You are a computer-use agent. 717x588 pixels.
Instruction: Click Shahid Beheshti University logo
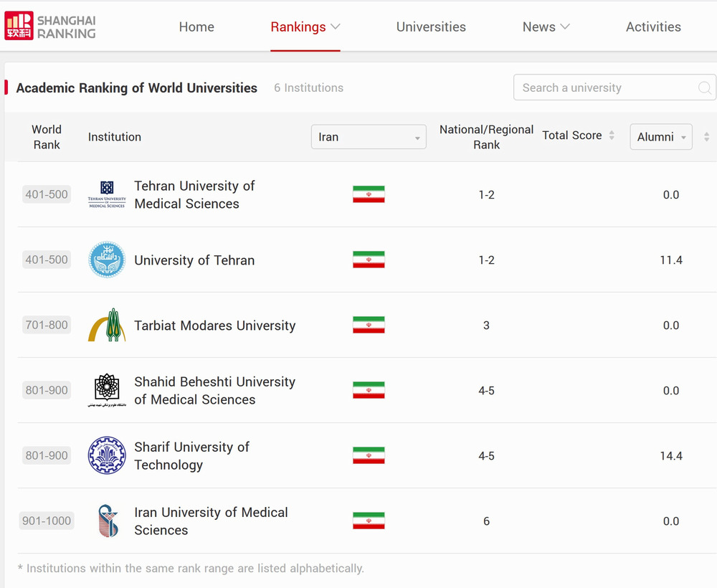pyautogui.click(x=107, y=390)
